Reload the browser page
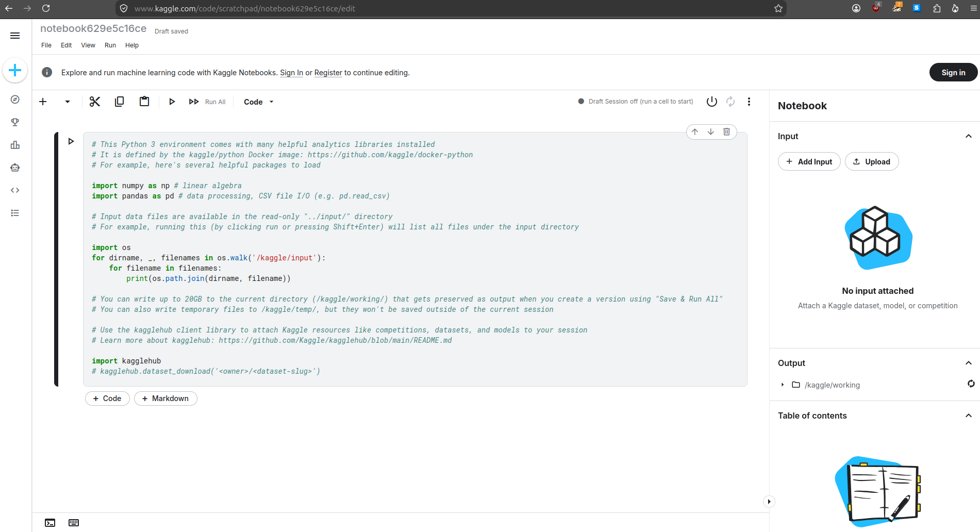The height and width of the screenshot is (532, 980). (46, 8)
